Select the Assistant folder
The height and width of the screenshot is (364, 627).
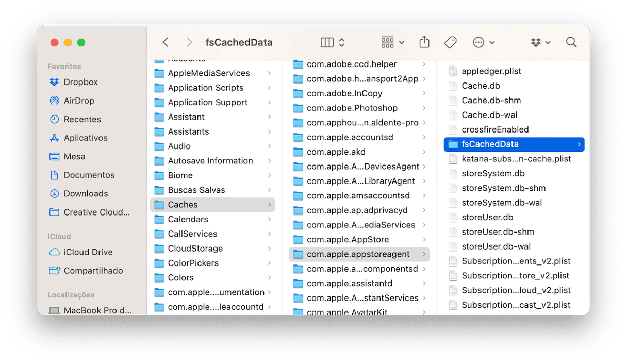click(212, 117)
